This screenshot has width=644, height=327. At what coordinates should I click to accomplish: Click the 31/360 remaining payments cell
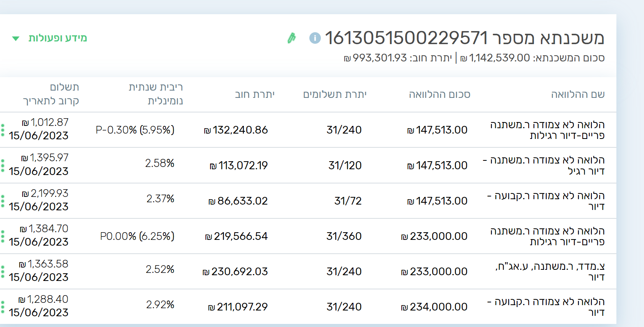pos(344,236)
